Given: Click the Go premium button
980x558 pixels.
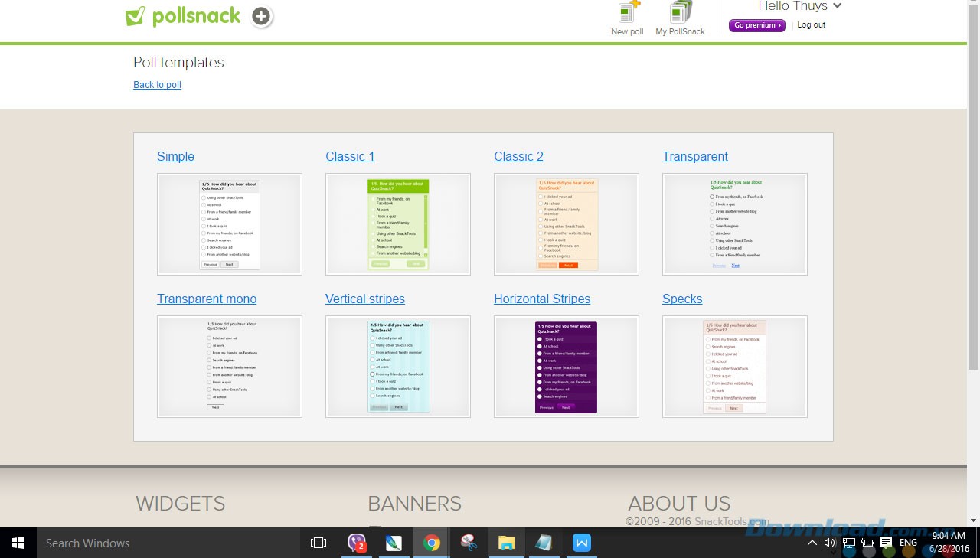Looking at the screenshot, I should point(756,25).
